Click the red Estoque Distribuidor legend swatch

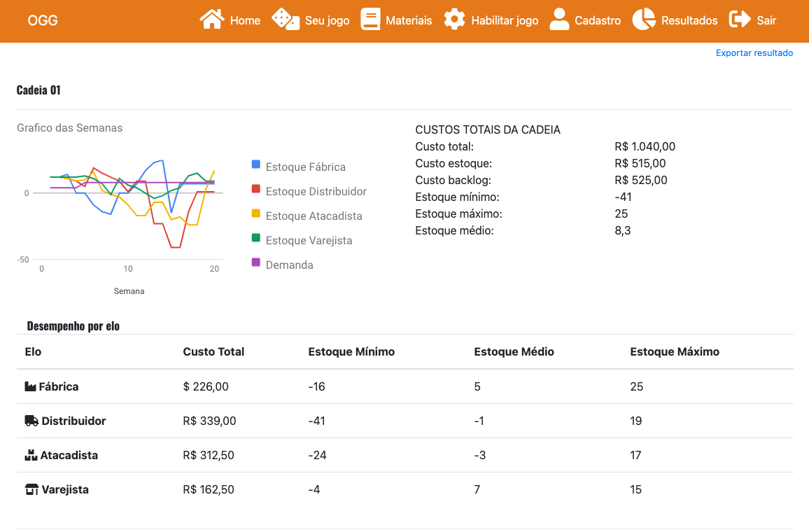256,189
